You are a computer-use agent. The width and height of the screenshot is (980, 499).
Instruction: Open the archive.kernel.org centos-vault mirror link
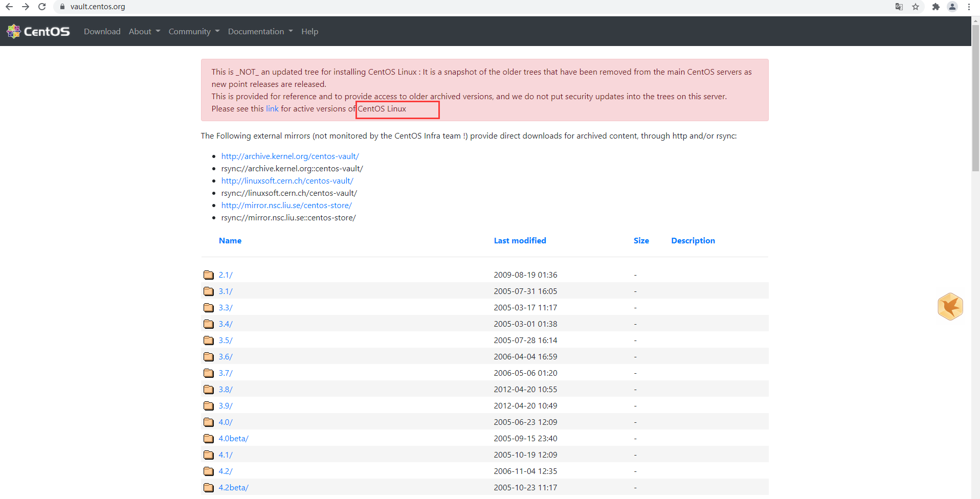tap(290, 156)
